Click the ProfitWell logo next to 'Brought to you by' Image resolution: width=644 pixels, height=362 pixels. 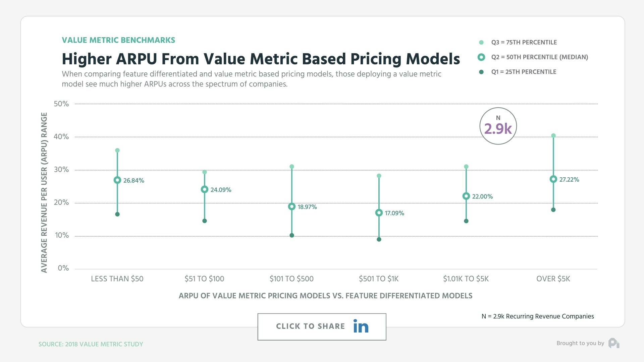pos(613,343)
